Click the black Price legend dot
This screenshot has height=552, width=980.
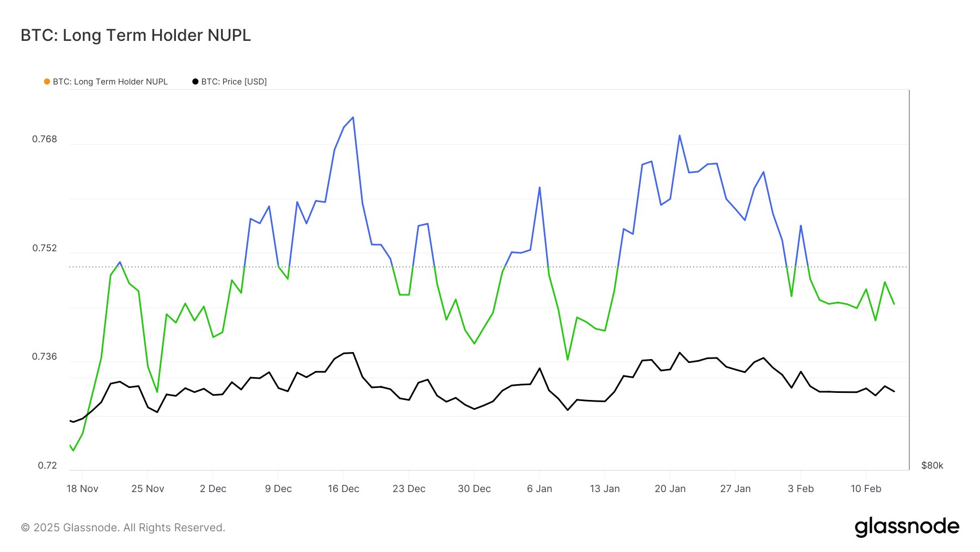(195, 82)
